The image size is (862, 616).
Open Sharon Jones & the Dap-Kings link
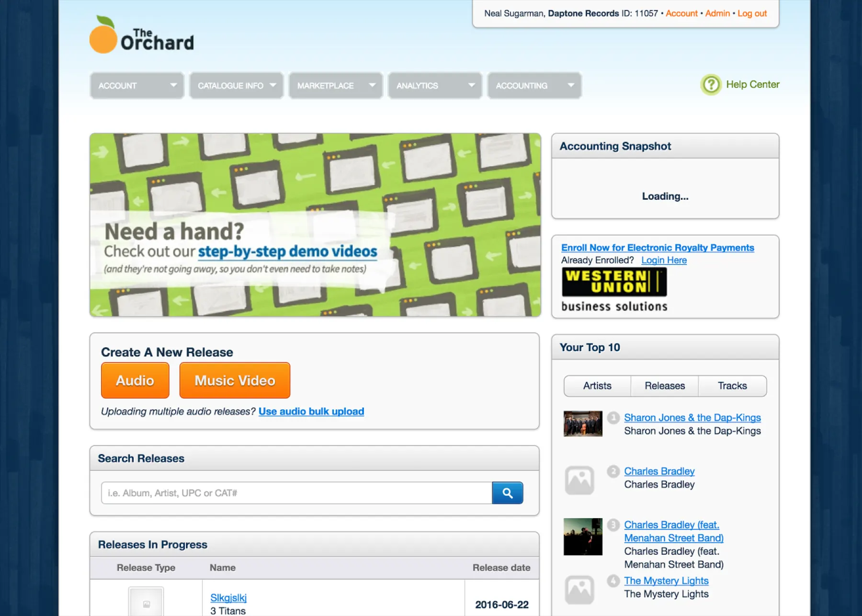[x=692, y=418]
